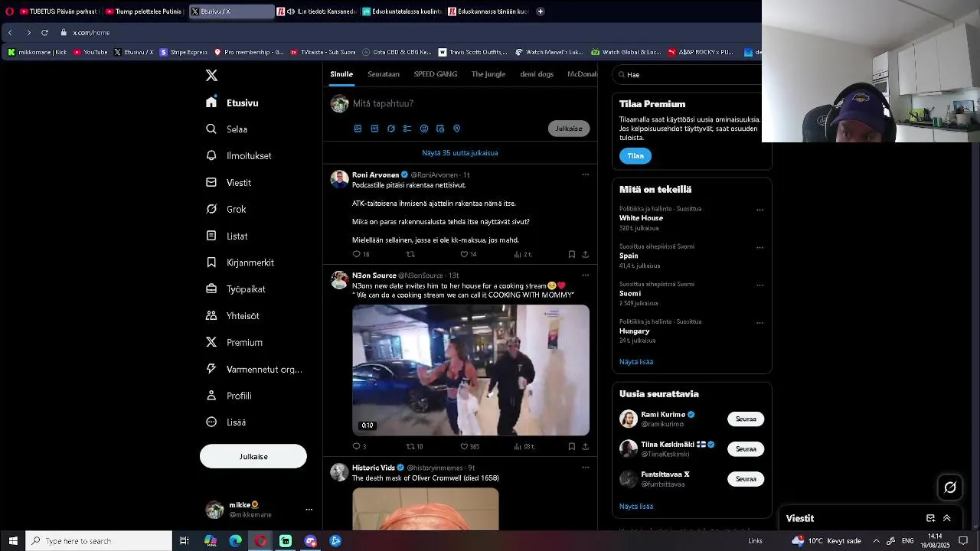Open Premium in sidebar
Viewport: 980px width, 551px height.
tap(234, 342)
